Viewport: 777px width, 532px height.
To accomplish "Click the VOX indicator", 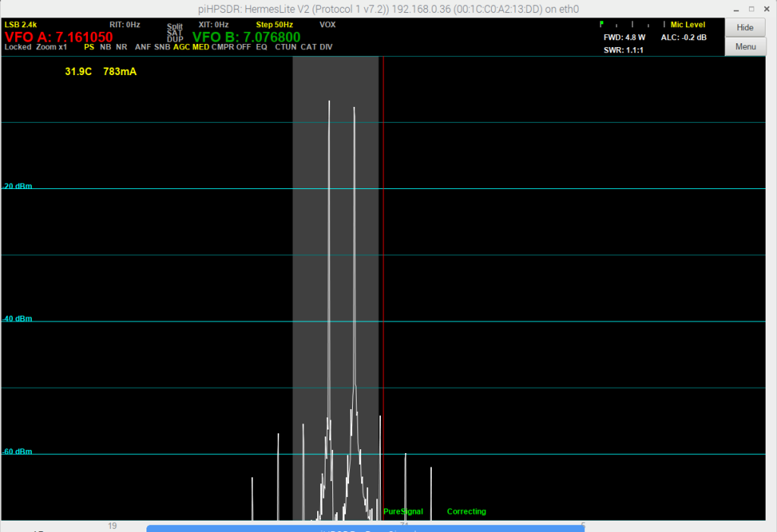I will coord(327,25).
